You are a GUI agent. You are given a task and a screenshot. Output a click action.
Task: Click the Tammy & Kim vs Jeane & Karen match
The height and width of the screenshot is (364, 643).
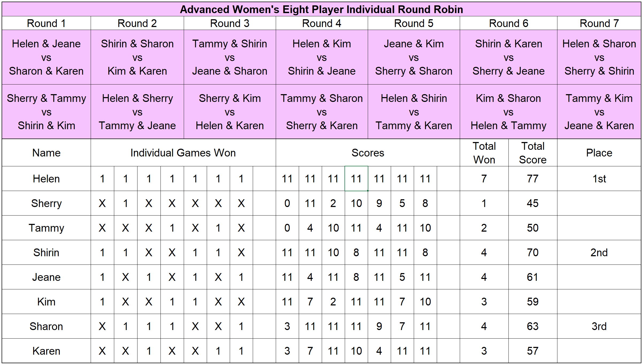(x=599, y=112)
